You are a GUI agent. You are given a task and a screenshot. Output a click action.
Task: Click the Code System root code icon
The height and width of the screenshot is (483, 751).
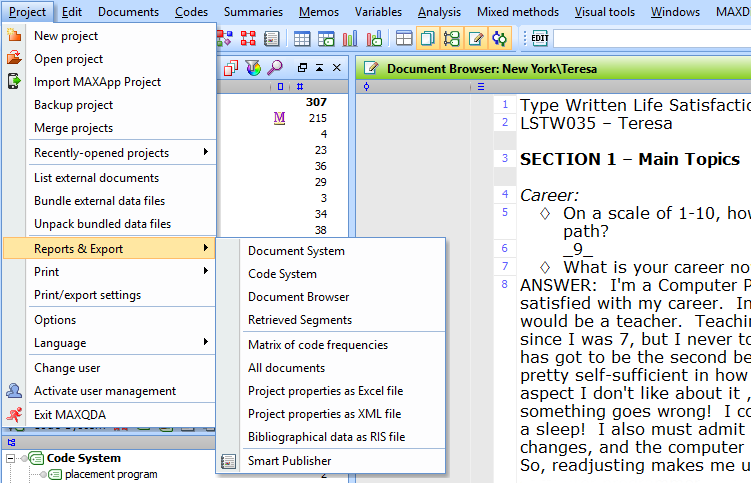coord(36,459)
